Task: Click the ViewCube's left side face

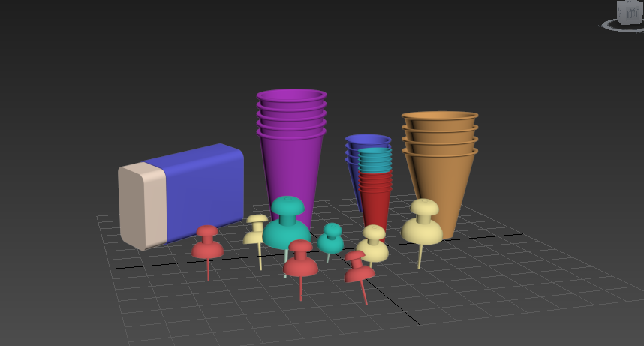Action: (x=620, y=11)
